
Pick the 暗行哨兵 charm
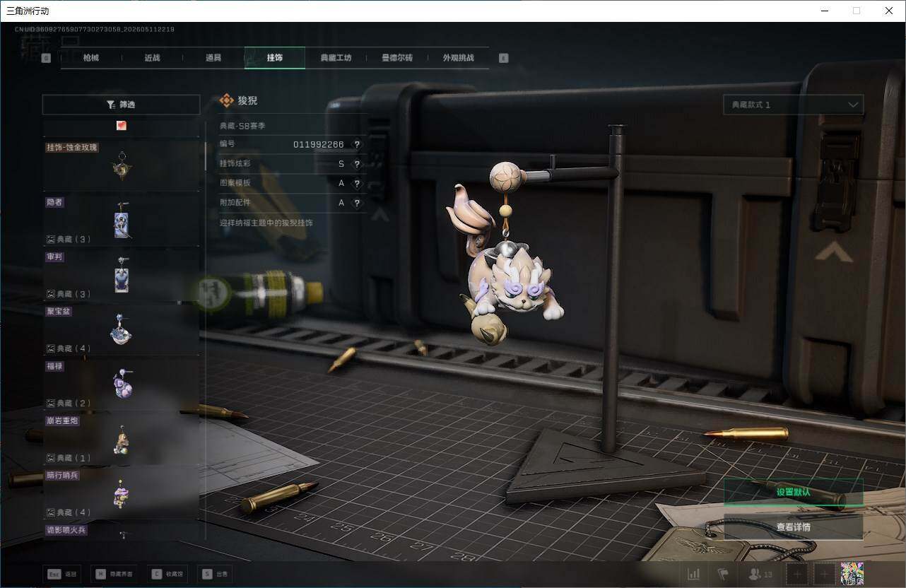pos(122,493)
